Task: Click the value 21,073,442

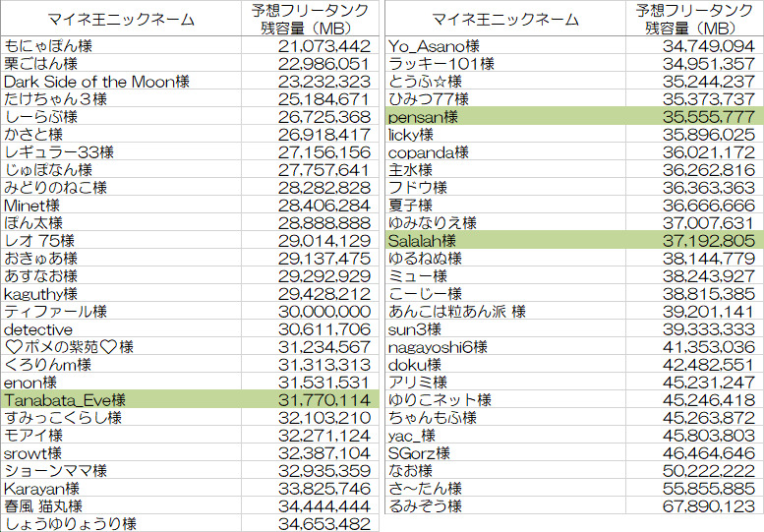Action: 324,46
